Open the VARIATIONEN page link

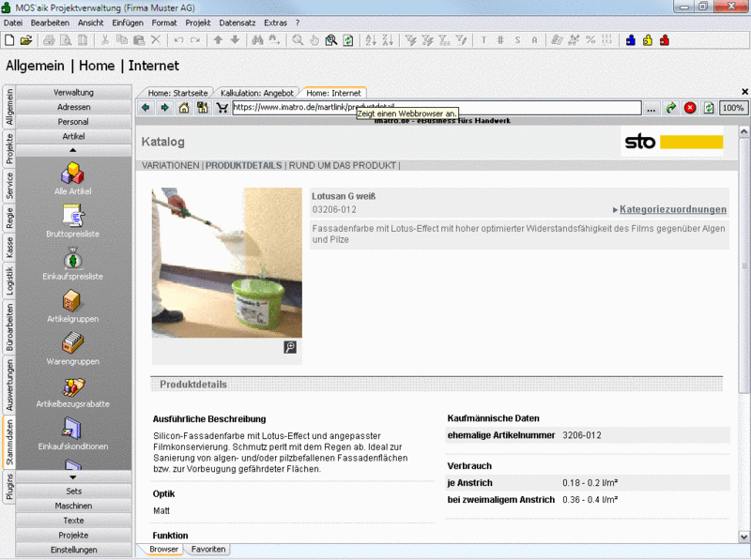pyautogui.click(x=170, y=166)
